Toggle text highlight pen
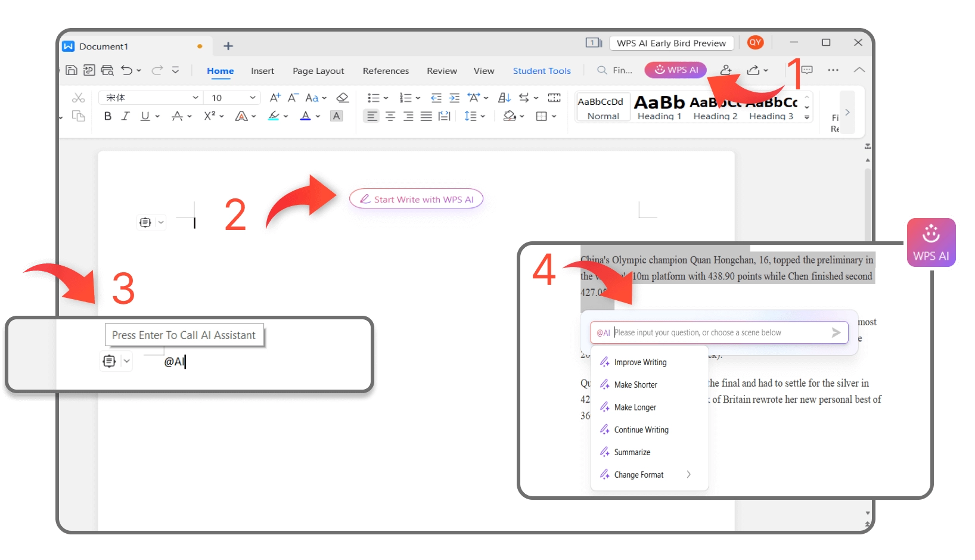Screen dimensions: 975x560 [x=274, y=116]
